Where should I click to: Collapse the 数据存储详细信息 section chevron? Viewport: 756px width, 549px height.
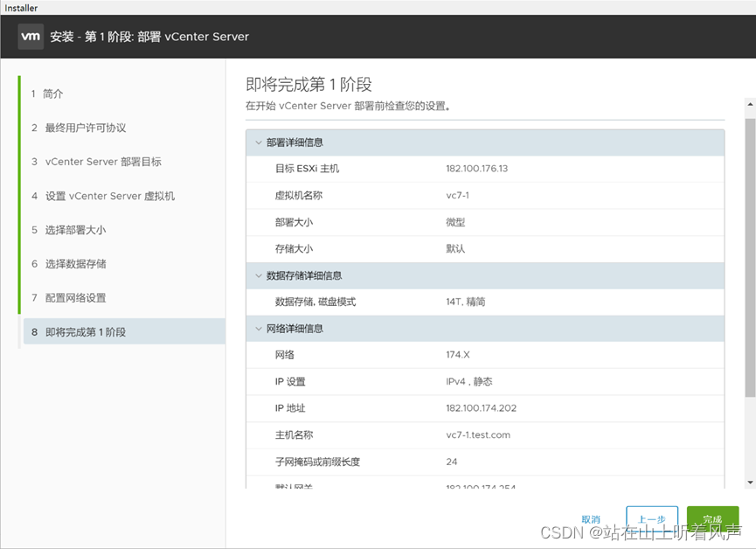coord(259,275)
